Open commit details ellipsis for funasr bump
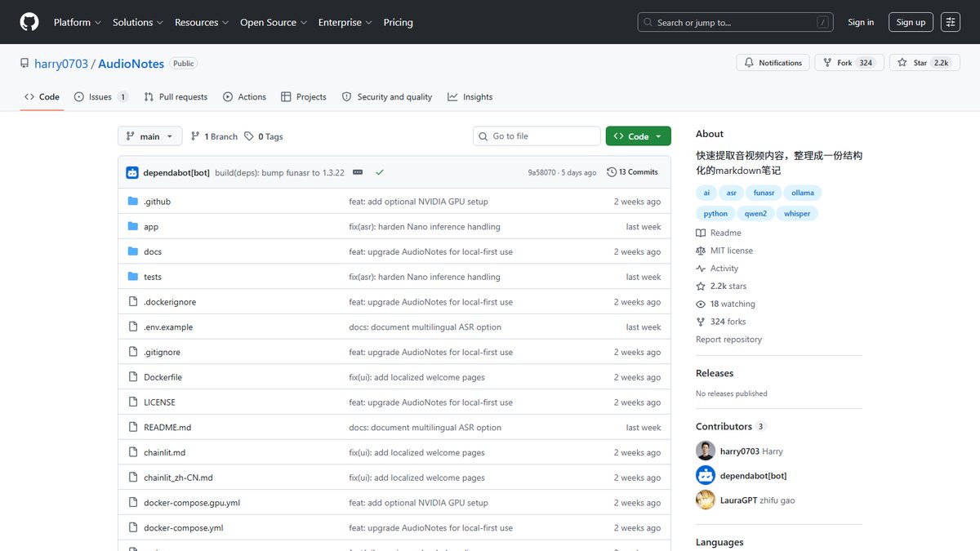Viewport: 980px width, 551px height. [x=358, y=172]
